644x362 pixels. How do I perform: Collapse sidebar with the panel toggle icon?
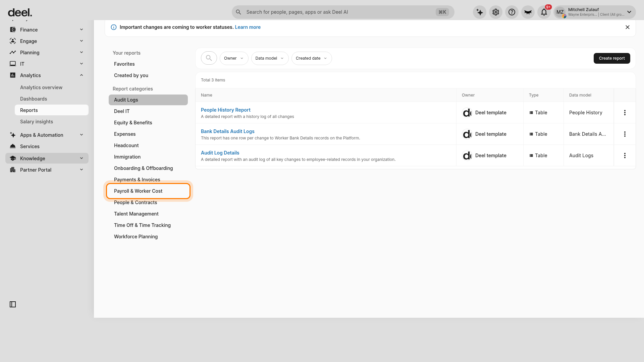(13, 304)
